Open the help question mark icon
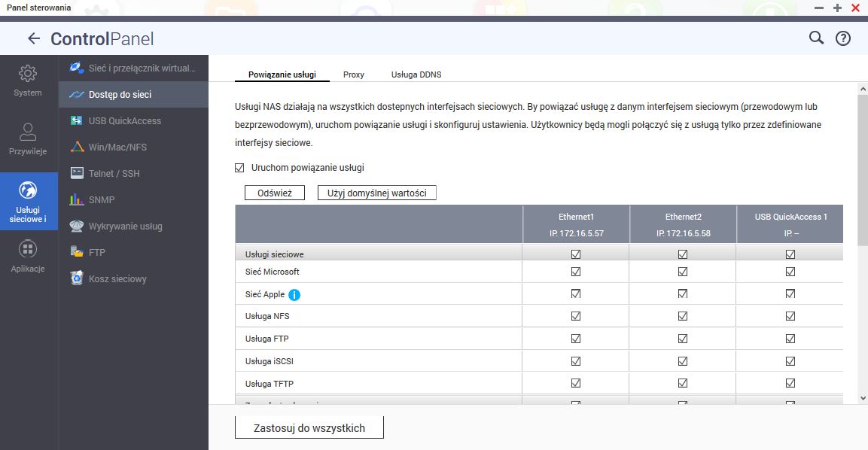Viewport: 868px width, 450px height. click(x=842, y=38)
